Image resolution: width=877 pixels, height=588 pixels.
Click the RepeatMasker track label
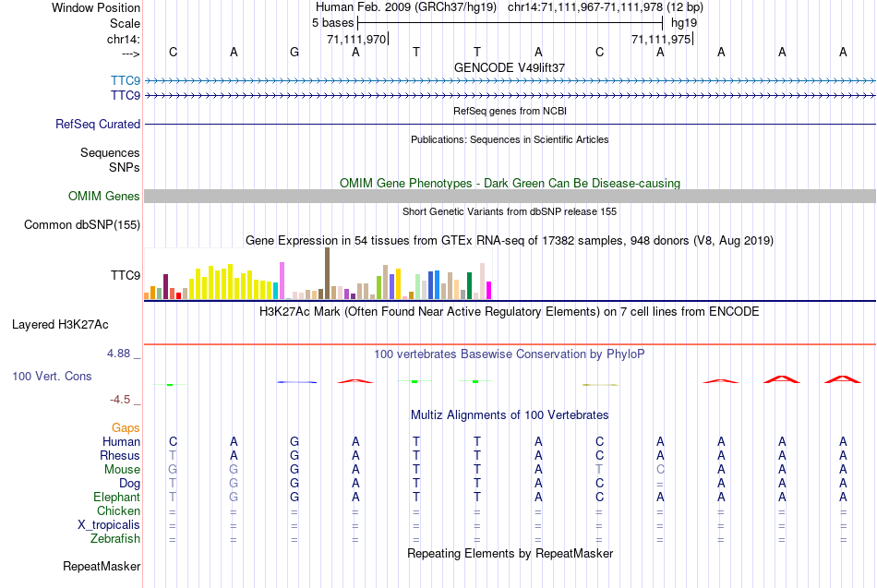pyautogui.click(x=102, y=566)
